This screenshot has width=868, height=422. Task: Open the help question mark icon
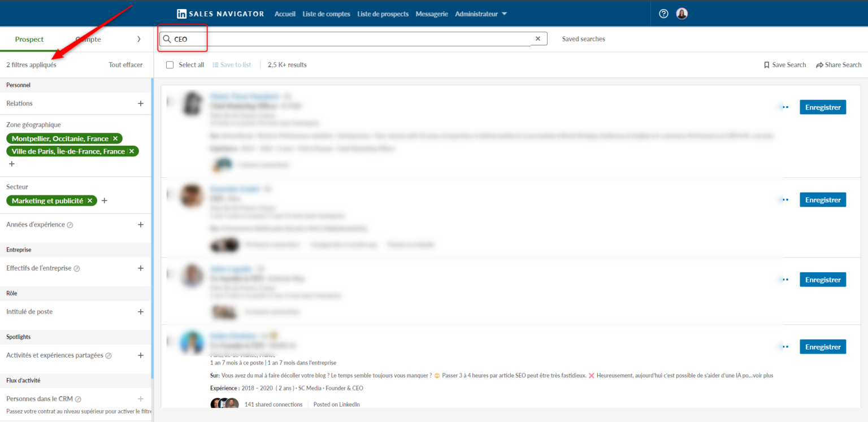[x=663, y=14]
